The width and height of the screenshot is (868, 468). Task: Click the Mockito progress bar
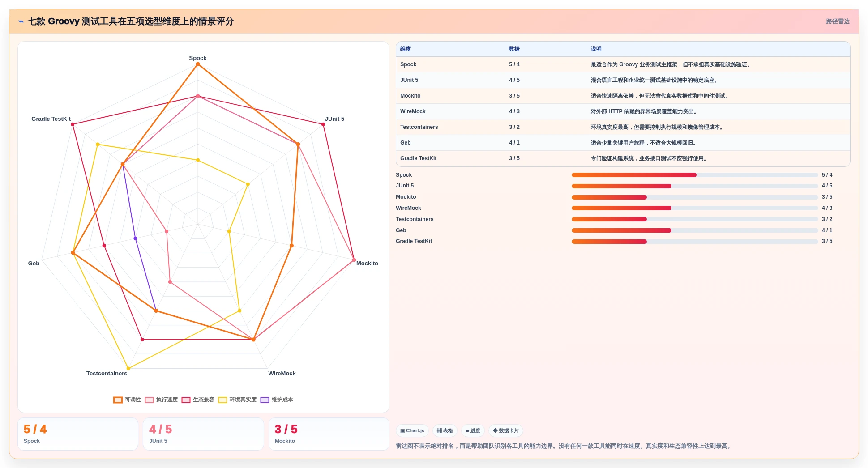(x=695, y=197)
